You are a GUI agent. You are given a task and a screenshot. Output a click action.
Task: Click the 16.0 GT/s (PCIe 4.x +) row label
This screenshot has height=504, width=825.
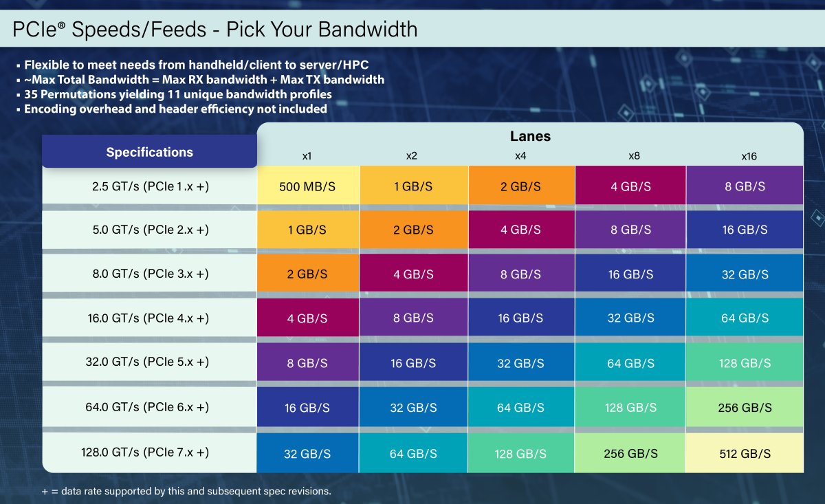(150, 318)
